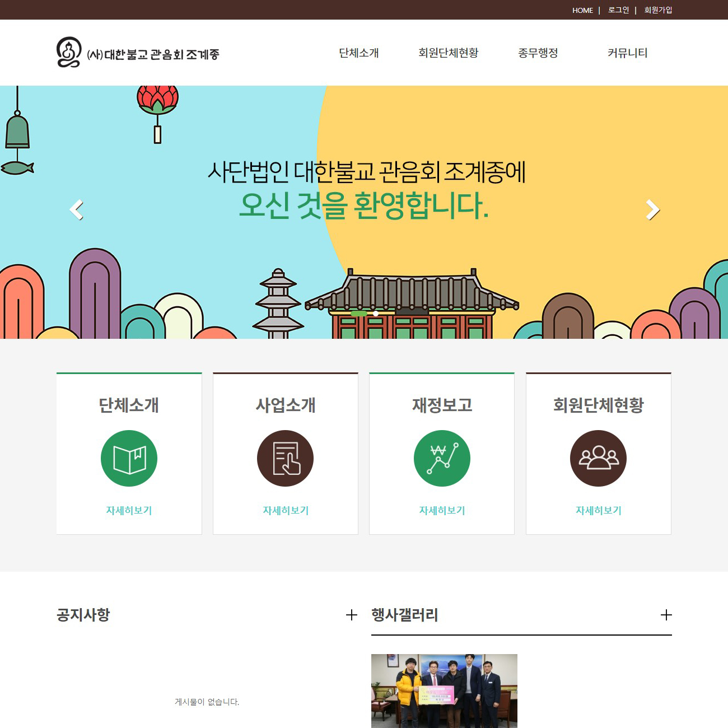This screenshot has height=728, width=728.
Task: Open the event gallery photo thumbnail
Action: [444, 690]
